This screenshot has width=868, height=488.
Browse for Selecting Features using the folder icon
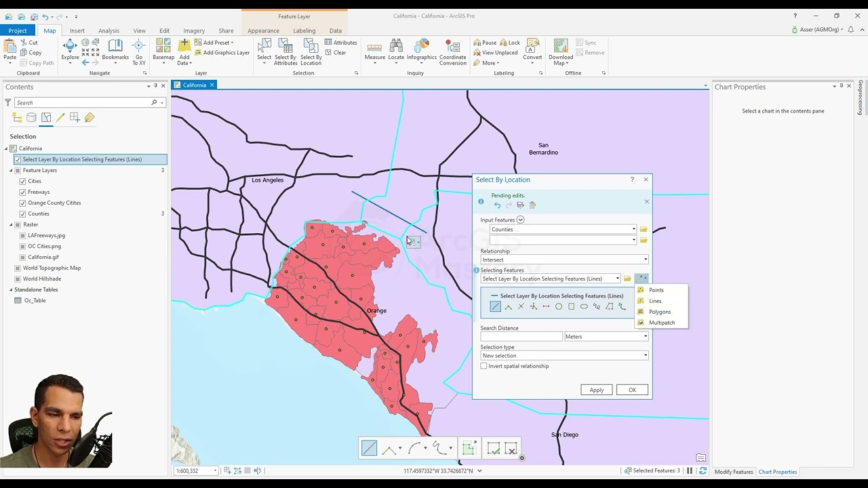click(x=627, y=279)
